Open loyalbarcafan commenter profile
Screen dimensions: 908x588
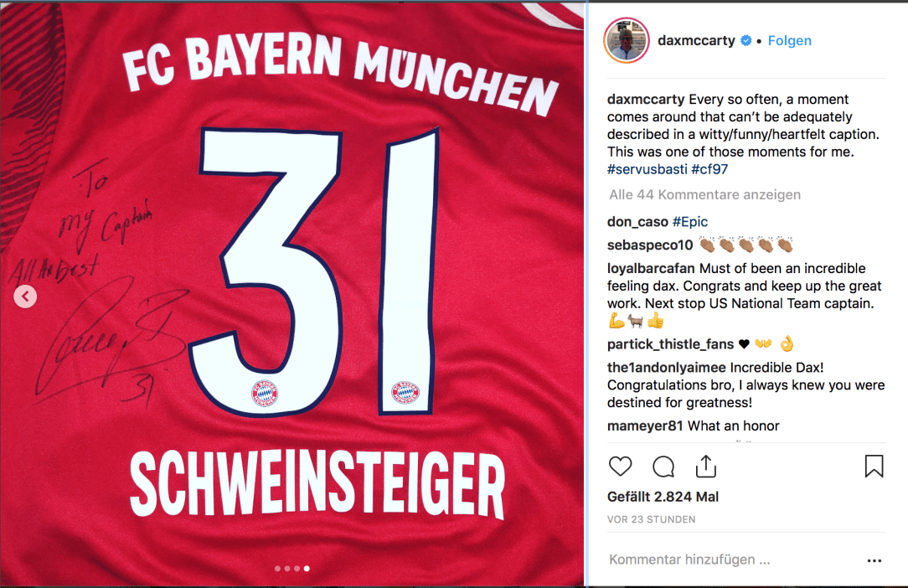[x=651, y=268]
